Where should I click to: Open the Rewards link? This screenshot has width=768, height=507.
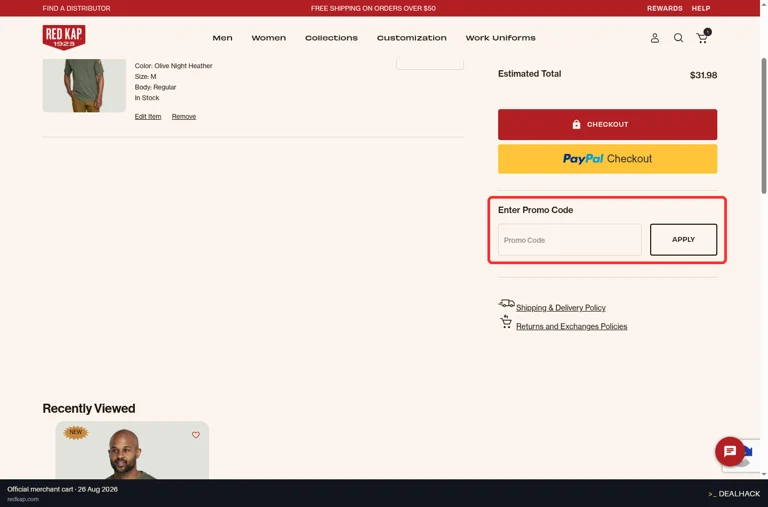click(x=664, y=8)
